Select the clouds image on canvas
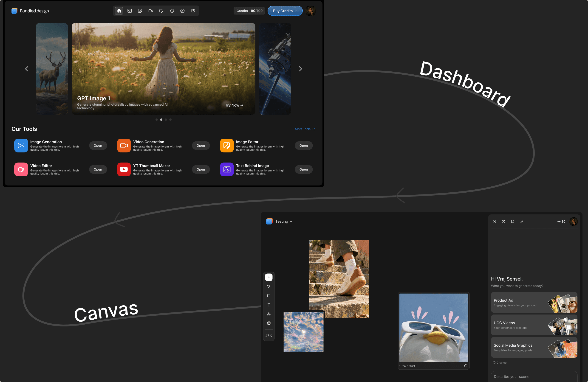 pyautogui.click(x=303, y=332)
